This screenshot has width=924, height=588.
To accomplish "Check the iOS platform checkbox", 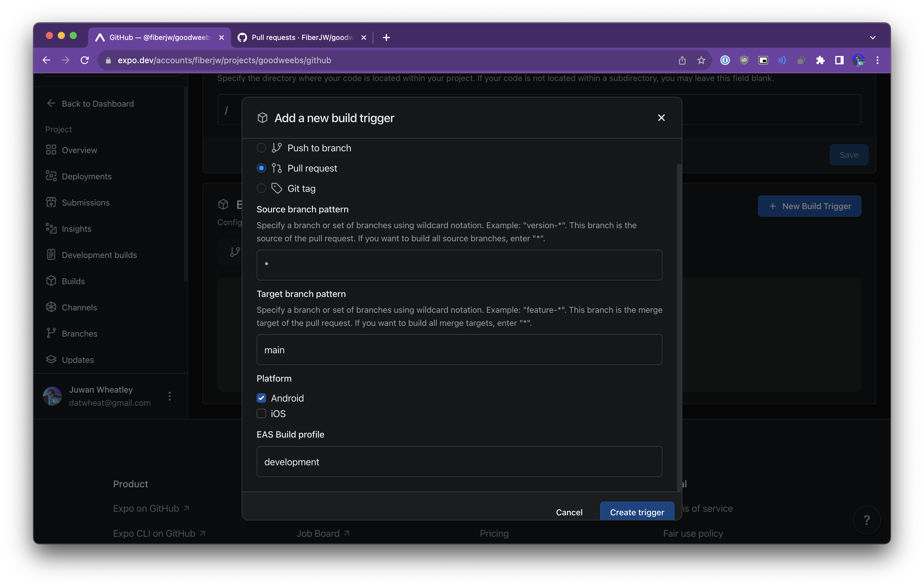I will point(261,414).
